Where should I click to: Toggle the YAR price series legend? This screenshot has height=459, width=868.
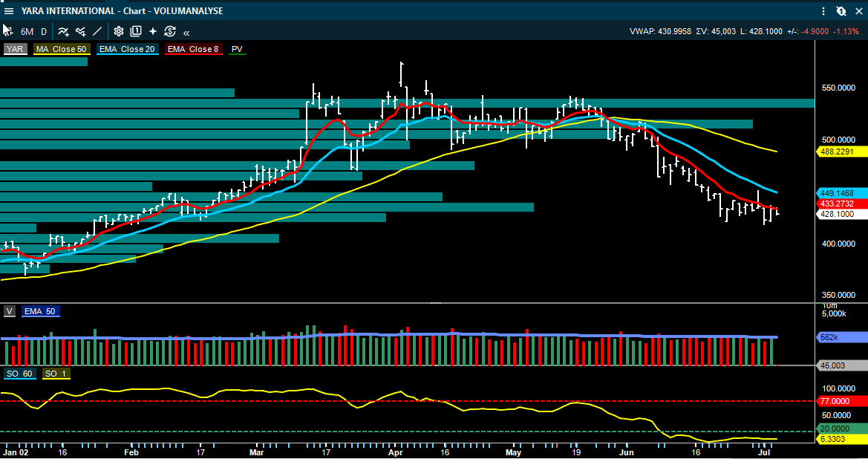[15, 49]
